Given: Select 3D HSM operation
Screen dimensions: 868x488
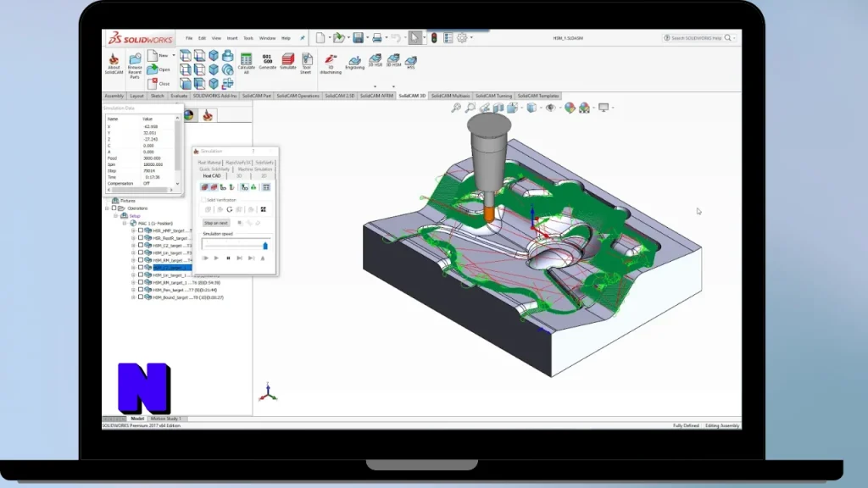Looking at the screenshot, I should click(393, 60).
